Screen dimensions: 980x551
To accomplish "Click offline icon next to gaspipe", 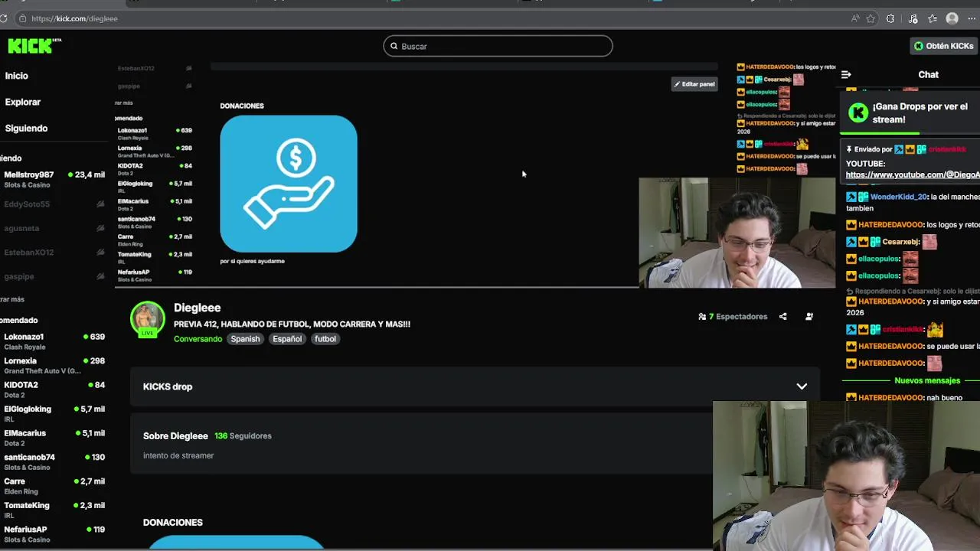I will click(x=100, y=276).
